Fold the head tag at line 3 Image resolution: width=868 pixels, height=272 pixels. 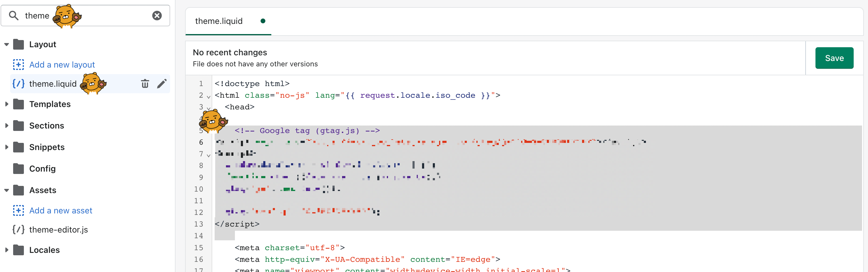[209, 109]
